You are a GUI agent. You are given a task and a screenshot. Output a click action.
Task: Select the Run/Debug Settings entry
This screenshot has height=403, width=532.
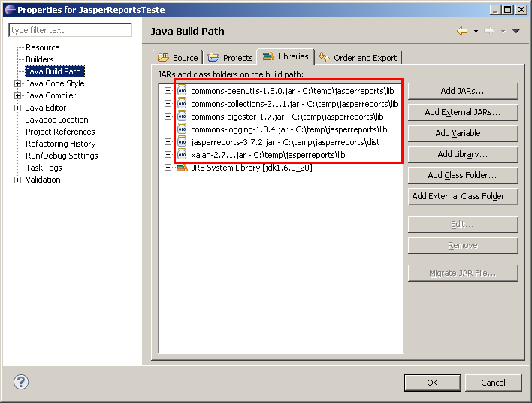[x=62, y=156]
